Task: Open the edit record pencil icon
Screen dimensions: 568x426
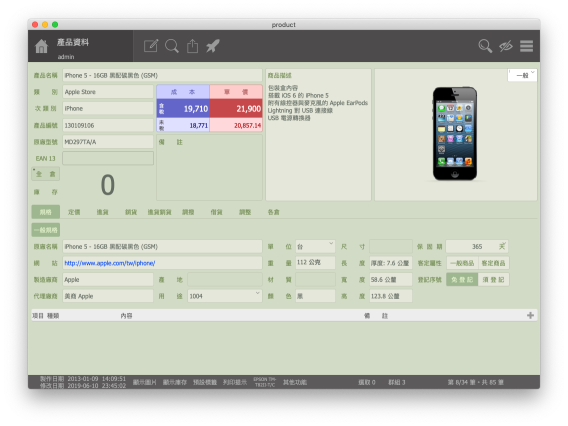Action: 151,46
